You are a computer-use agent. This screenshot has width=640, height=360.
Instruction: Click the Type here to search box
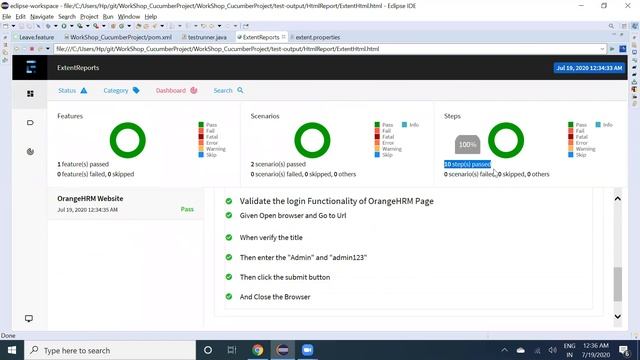(x=110, y=350)
